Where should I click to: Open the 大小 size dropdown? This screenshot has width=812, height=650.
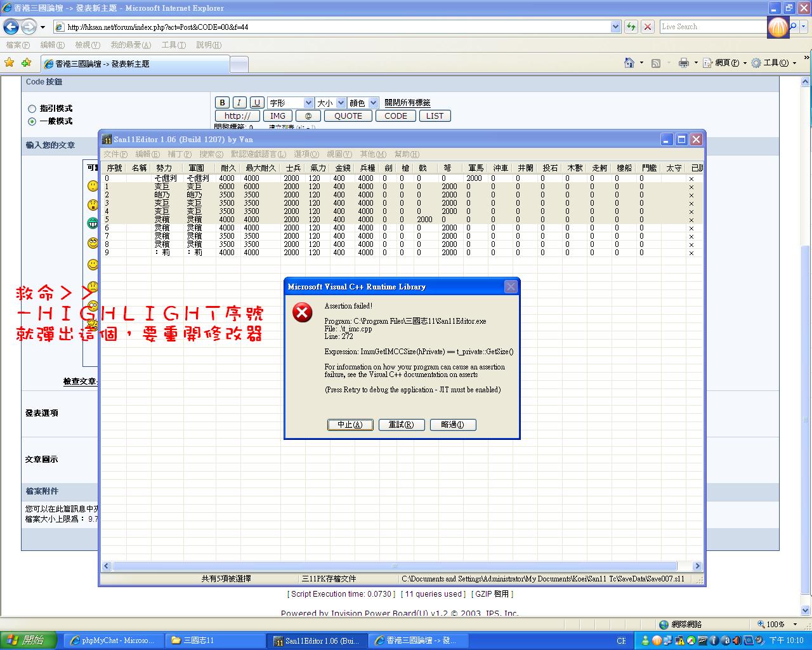(331, 103)
